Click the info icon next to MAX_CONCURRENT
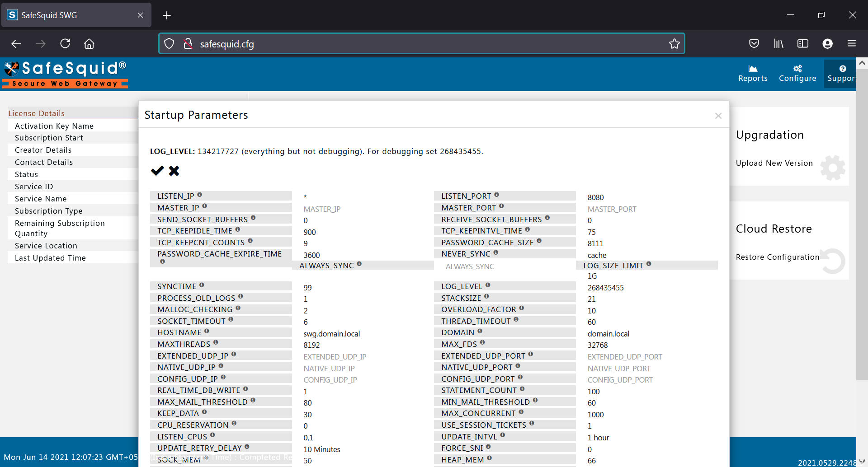Viewport: 868px width, 467px height. pyautogui.click(x=521, y=412)
